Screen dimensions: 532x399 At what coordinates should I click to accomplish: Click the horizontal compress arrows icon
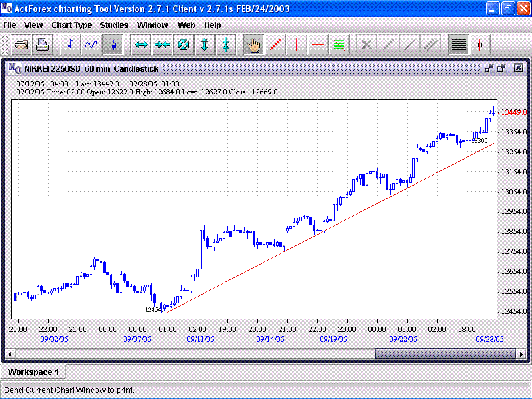(162, 45)
